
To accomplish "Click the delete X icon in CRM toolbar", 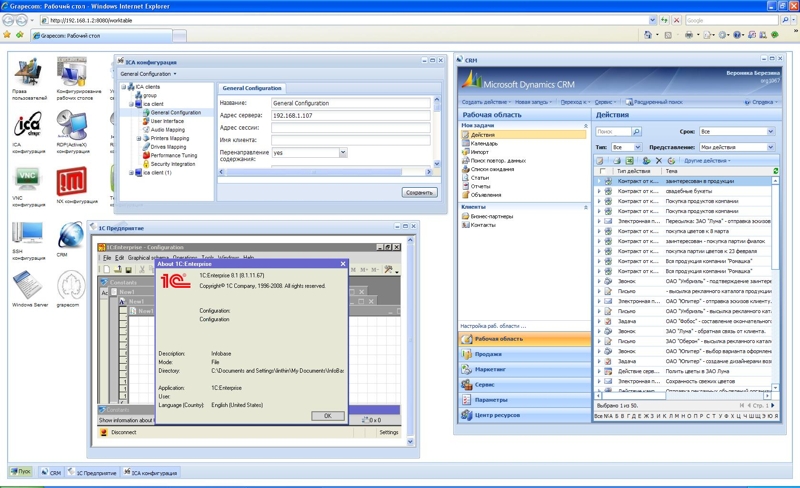I will coord(659,160).
